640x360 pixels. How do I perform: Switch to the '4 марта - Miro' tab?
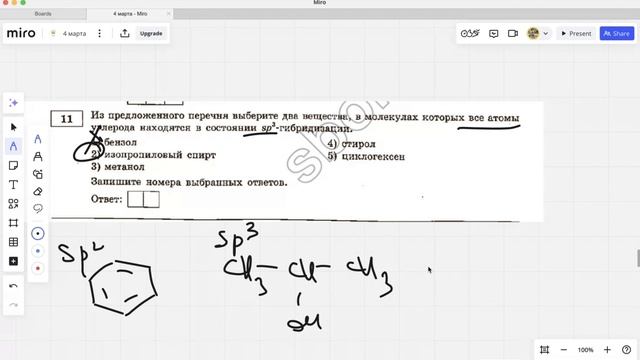[130, 13]
